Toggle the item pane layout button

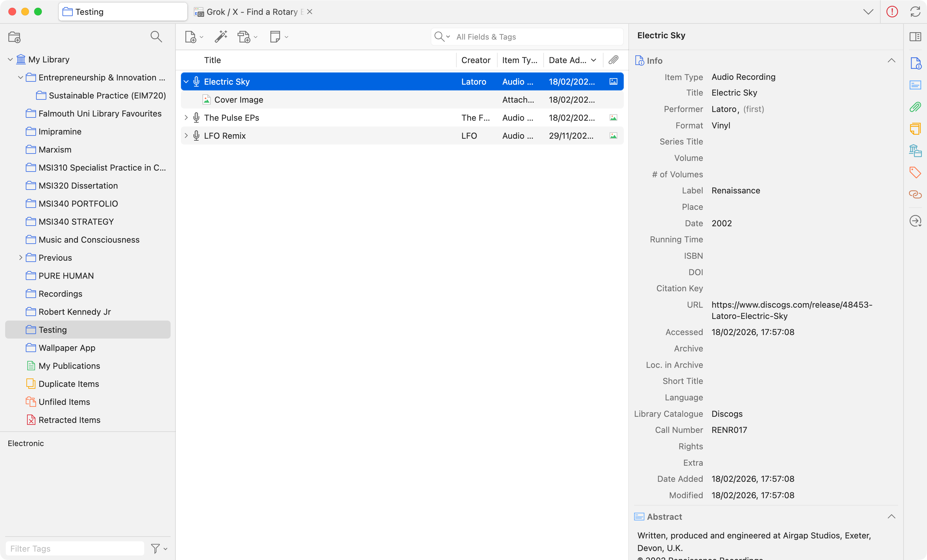[x=915, y=37]
